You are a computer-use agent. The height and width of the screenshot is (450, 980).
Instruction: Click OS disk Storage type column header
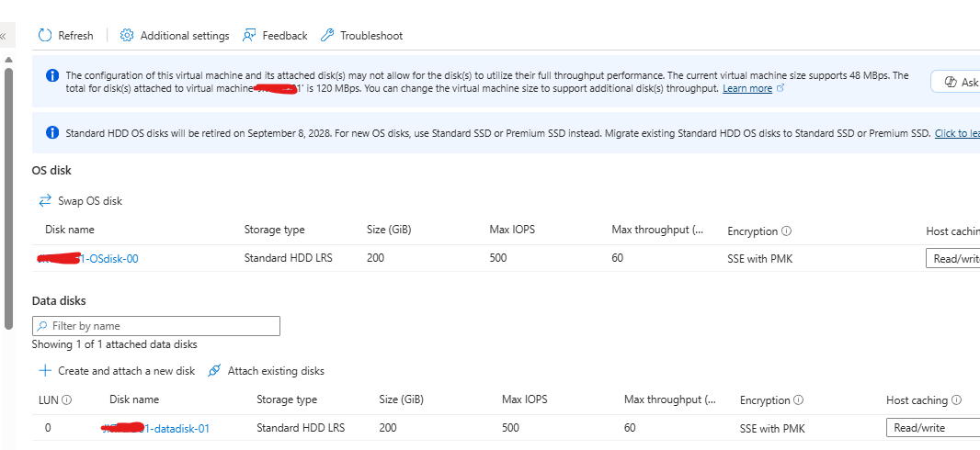[274, 230]
